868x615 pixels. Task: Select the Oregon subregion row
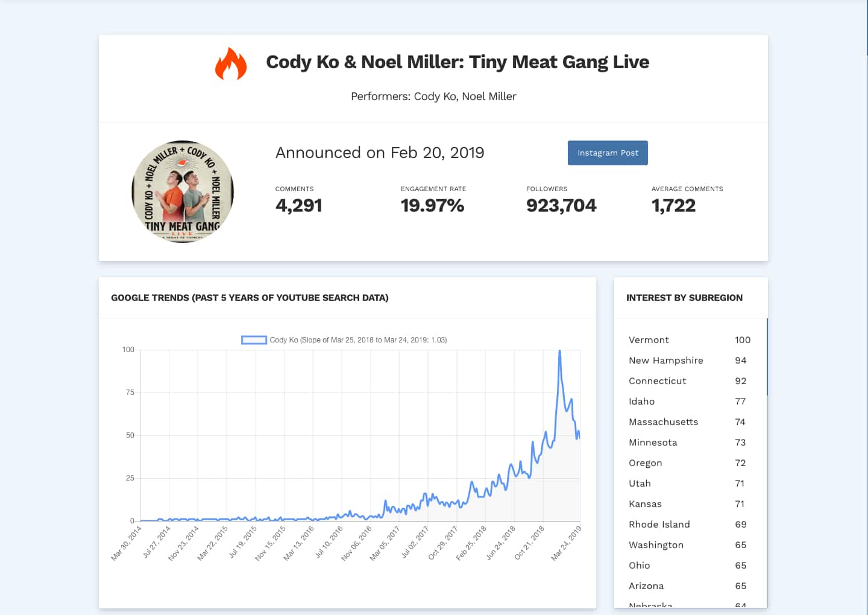tap(690, 463)
